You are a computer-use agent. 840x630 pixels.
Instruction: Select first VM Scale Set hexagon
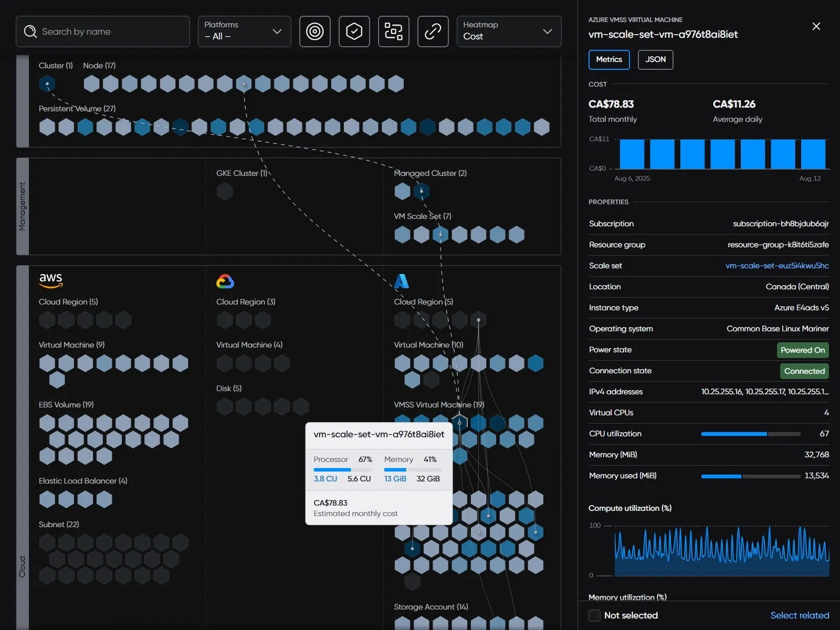tap(403, 234)
